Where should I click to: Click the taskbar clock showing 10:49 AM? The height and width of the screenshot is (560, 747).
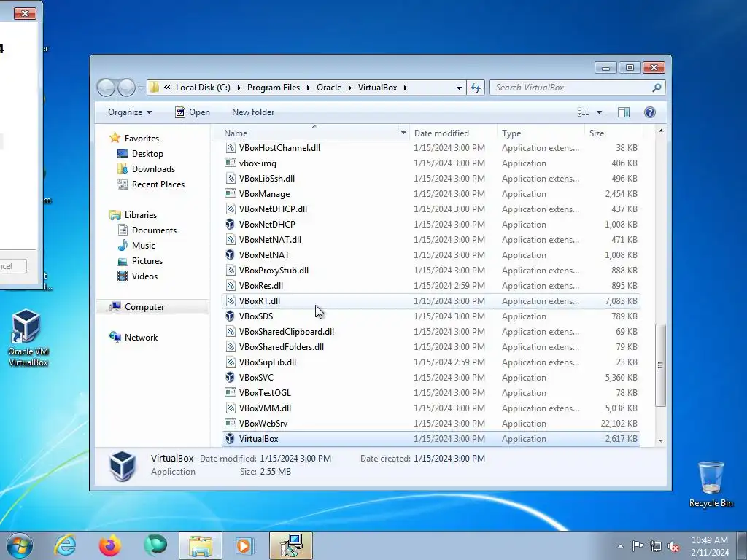pos(709,546)
